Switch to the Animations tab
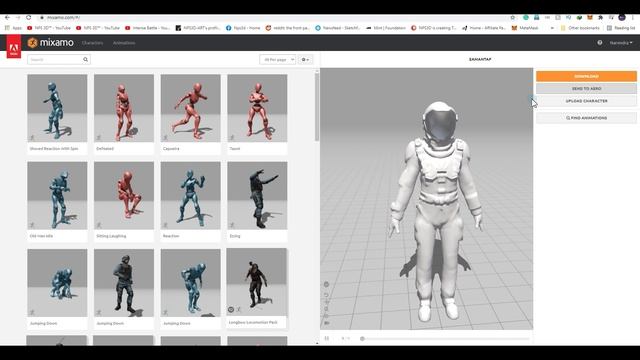The height and width of the screenshot is (360, 640). 124,43
